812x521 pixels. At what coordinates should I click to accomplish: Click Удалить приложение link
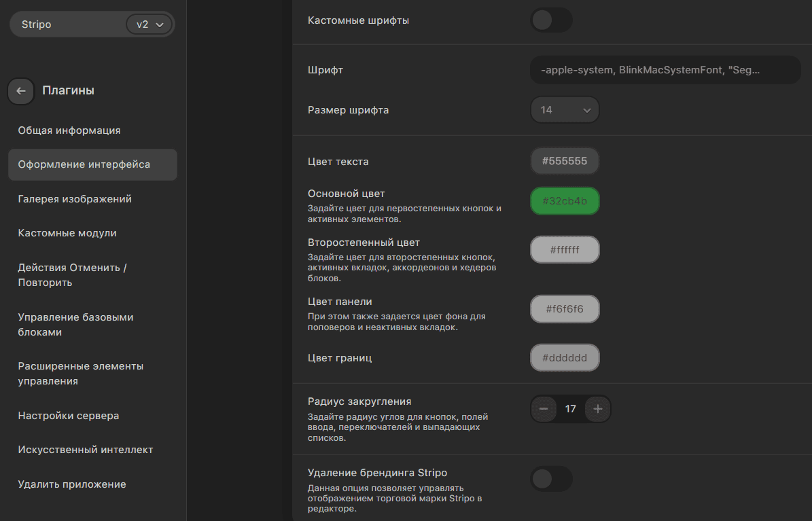tap(72, 484)
